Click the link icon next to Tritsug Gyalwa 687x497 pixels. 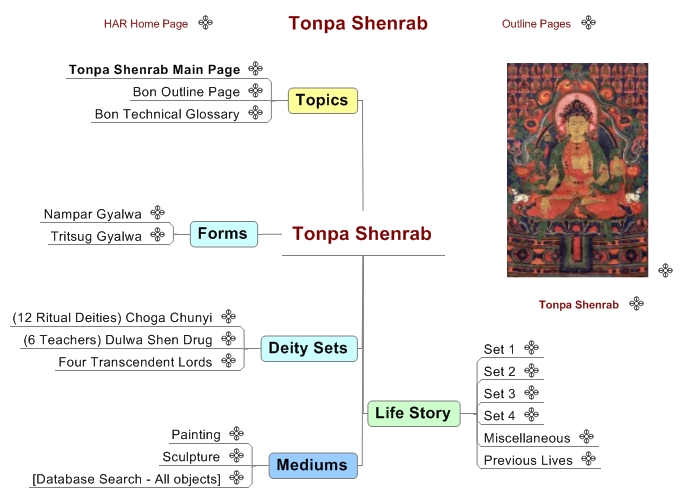(157, 235)
